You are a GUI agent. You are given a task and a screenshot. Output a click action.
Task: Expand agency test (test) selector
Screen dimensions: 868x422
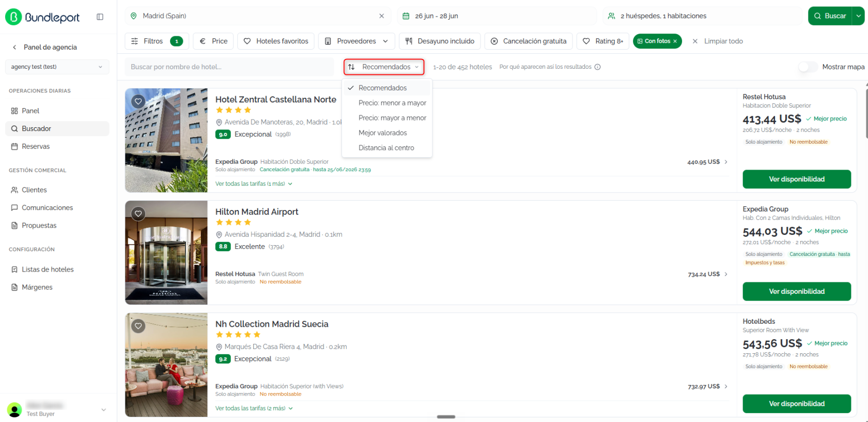click(x=57, y=67)
